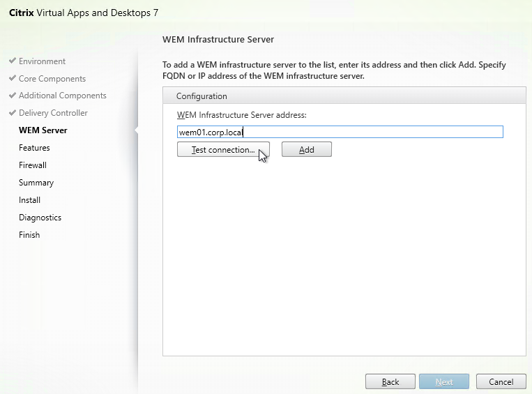Viewport: 532px width, 394px height.
Task: Click the instruction text starting 'To add a WEM'
Action: tap(334, 70)
